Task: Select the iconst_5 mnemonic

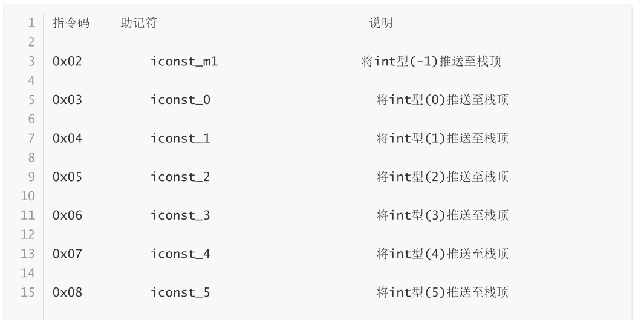Action: (180, 293)
